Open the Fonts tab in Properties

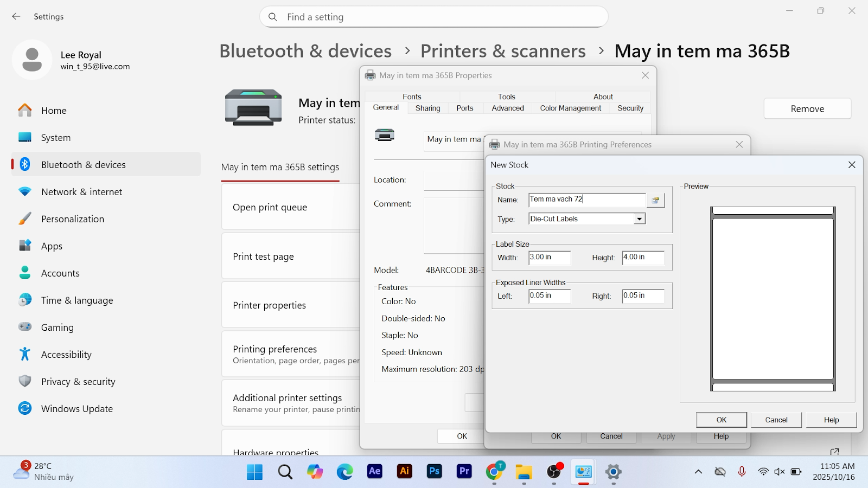(412, 97)
